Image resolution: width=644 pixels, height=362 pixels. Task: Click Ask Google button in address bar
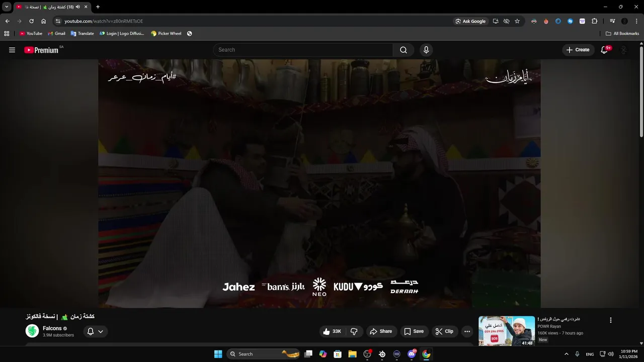click(470, 21)
